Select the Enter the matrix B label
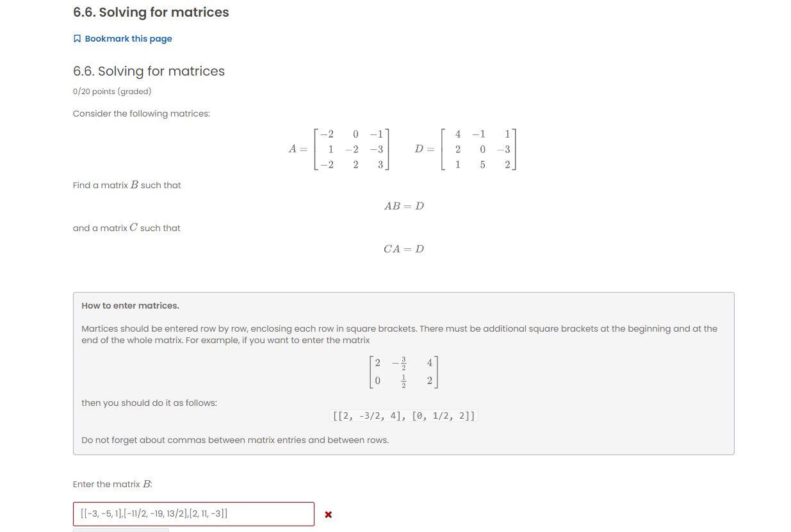The width and height of the screenshot is (791, 532). pos(113,484)
